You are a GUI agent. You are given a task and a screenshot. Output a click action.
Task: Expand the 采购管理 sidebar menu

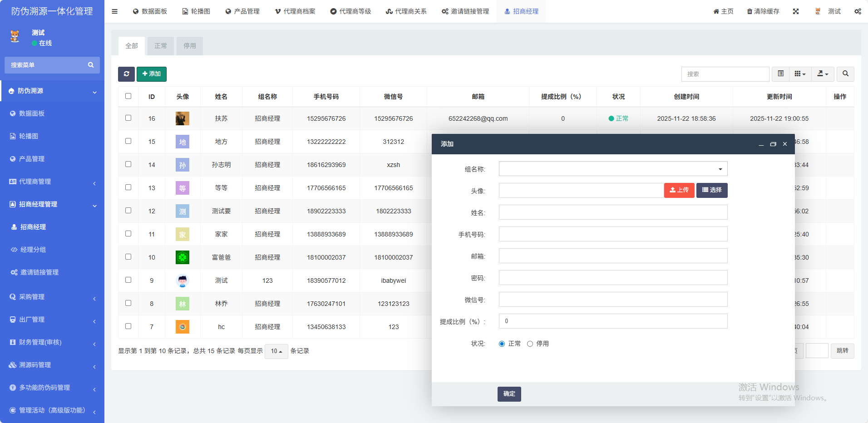click(x=52, y=297)
